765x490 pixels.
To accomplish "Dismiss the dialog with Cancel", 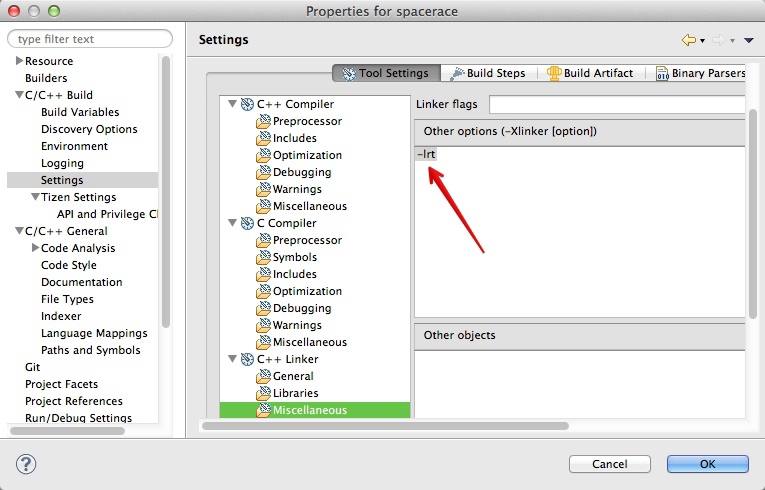I will tap(609, 464).
